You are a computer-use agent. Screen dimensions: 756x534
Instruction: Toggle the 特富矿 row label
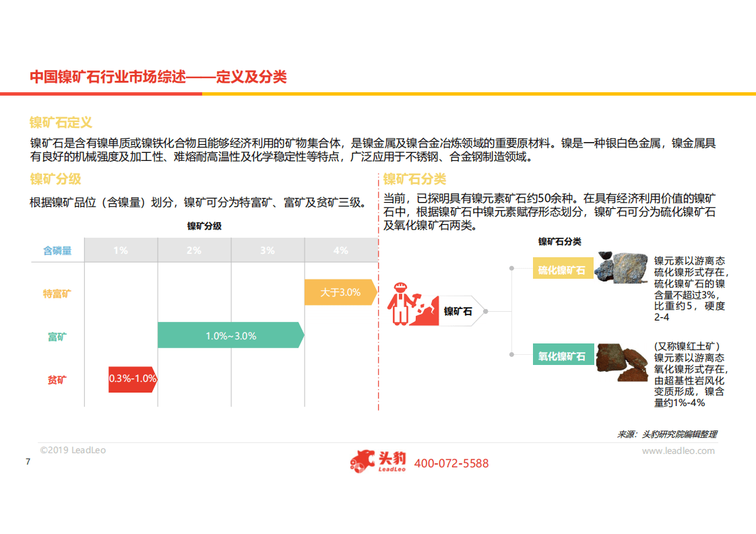57,293
